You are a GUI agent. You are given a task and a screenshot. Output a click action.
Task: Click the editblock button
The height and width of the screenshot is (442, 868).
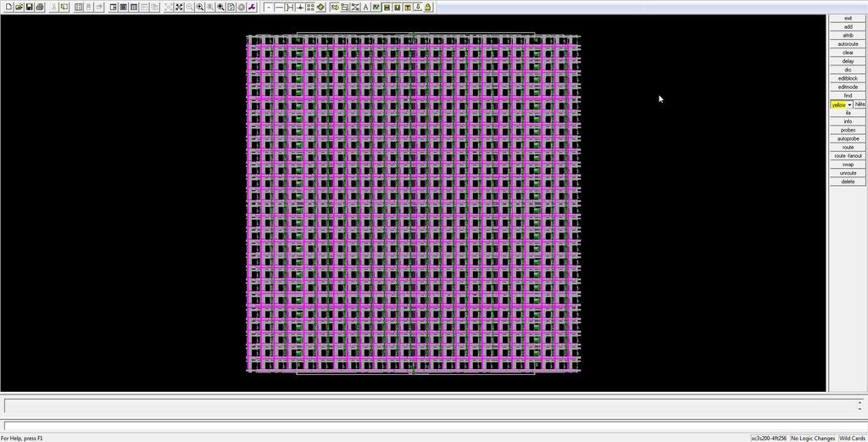(848, 78)
